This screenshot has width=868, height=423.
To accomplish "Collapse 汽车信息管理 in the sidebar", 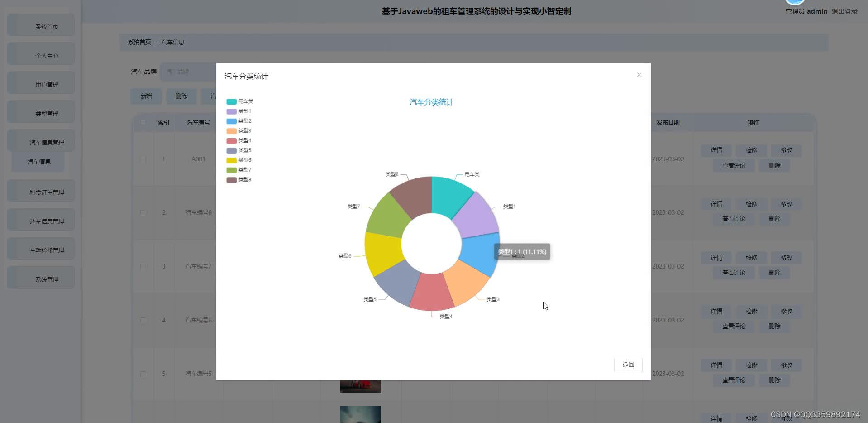I will click(x=41, y=141).
